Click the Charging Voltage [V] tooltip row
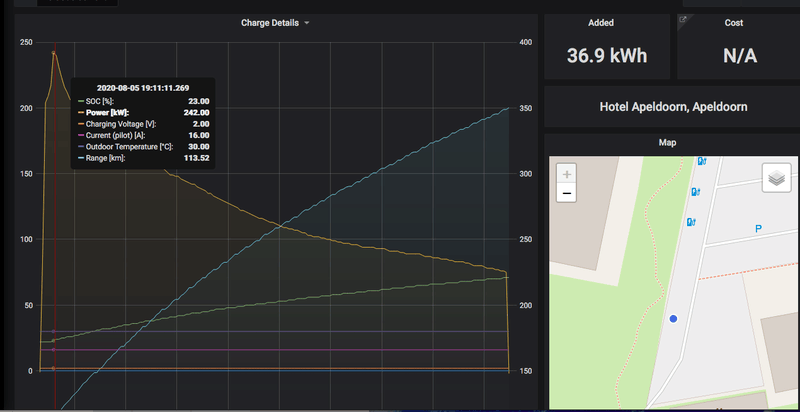800x412 pixels. 143,124
